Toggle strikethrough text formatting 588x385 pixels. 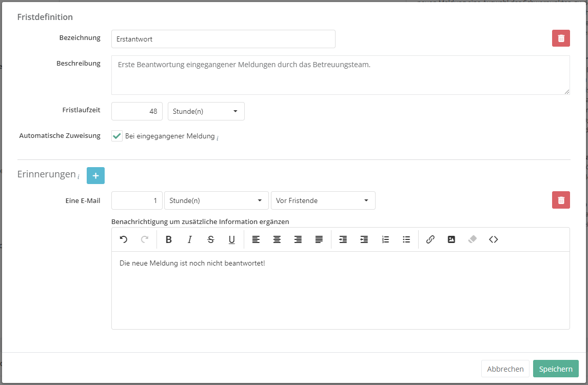pyautogui.click(x=210, y=239)
